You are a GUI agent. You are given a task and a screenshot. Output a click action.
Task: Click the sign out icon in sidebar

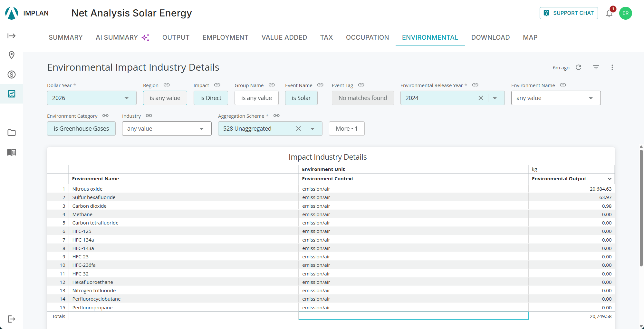[x=12, y=319]
